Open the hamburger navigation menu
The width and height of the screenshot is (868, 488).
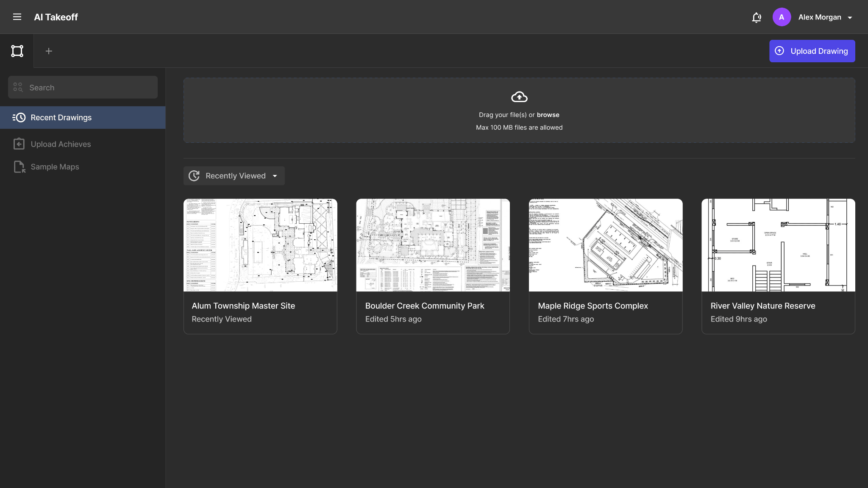(17, 17)
